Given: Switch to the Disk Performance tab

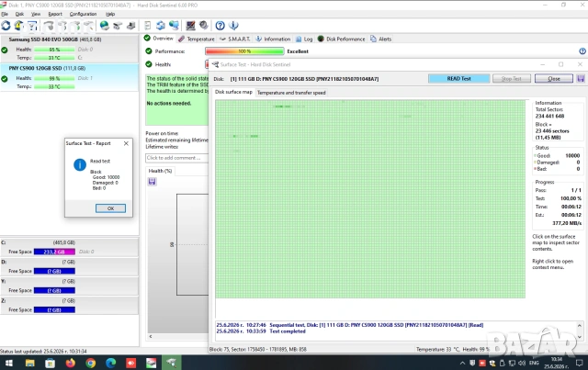Looking at the screenshot, I should [341, 39].
